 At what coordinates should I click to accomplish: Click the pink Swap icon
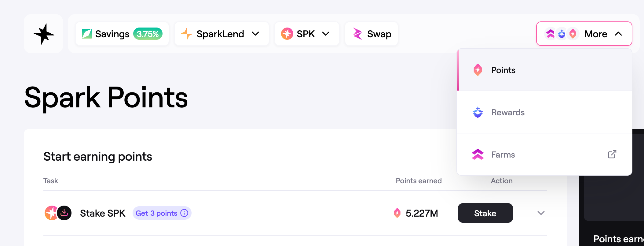pos(357,34)
